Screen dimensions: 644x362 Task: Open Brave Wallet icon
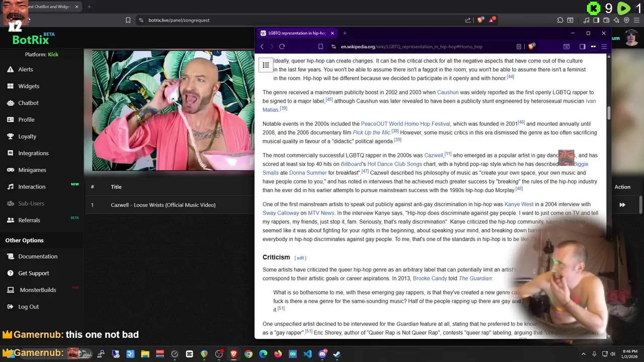tap(606, 20)
